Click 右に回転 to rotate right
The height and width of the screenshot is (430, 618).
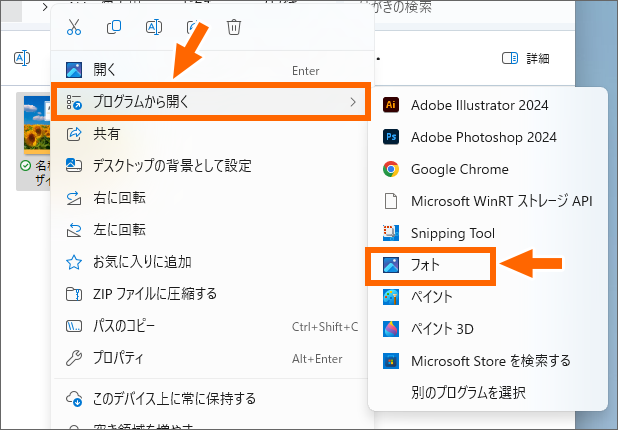click(x=212, y=197)
